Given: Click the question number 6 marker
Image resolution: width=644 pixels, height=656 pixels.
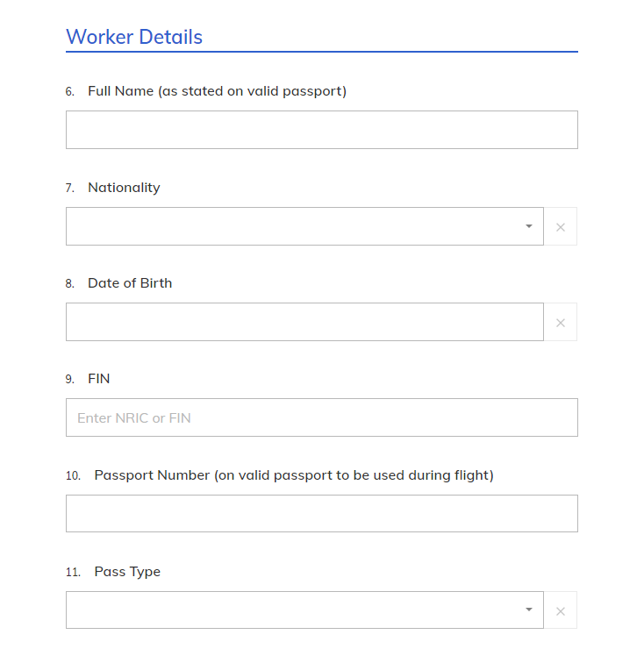Looking at the screenshot, I should tap(69, 92).
